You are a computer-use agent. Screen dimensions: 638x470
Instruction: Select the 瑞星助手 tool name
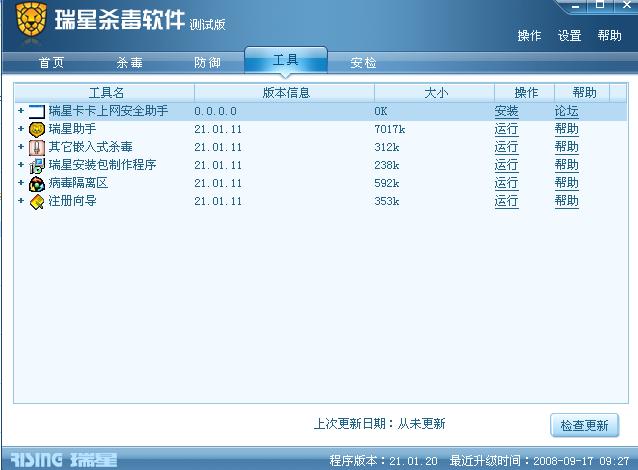72,129
